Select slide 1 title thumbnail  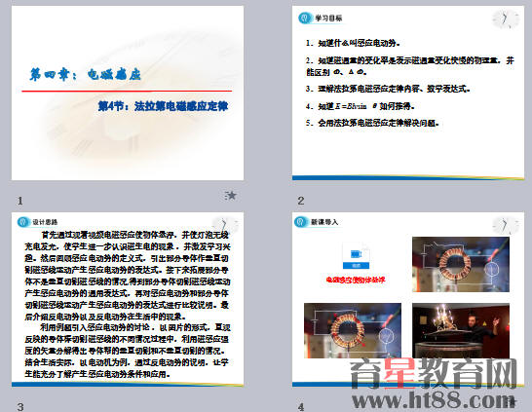128,93
